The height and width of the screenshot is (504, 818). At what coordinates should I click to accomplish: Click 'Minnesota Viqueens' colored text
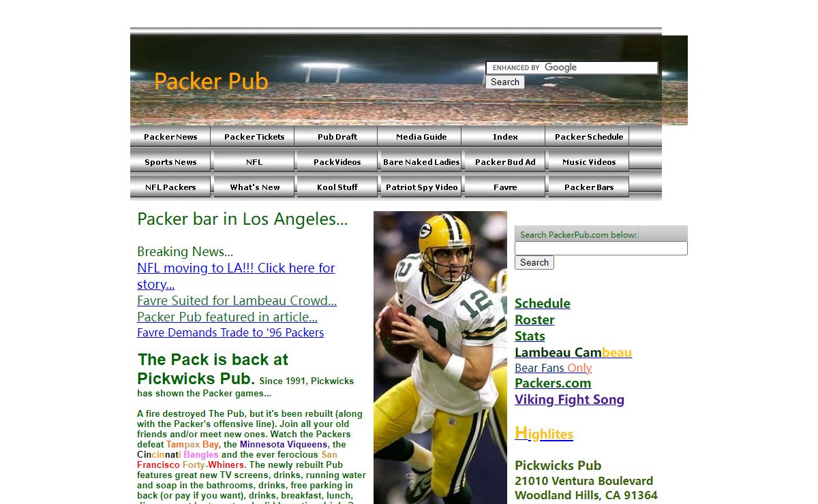(283, 444)
